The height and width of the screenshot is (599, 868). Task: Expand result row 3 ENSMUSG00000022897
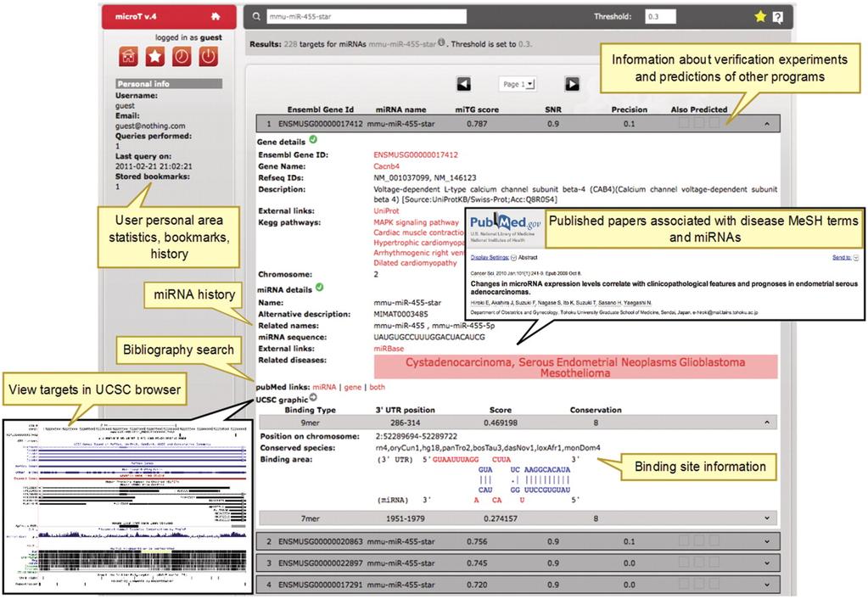[767, 563]
